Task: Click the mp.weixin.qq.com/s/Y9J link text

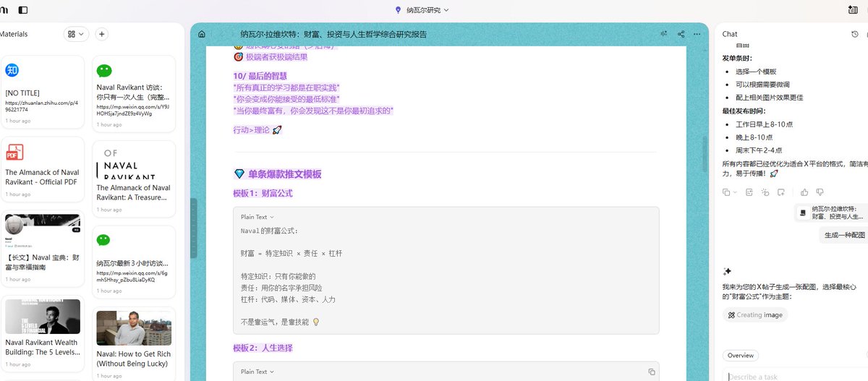Action: (x=134, y=110)
